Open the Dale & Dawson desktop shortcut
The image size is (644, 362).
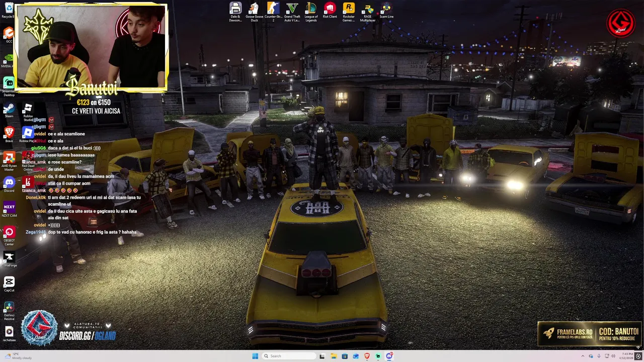[235, 12]
